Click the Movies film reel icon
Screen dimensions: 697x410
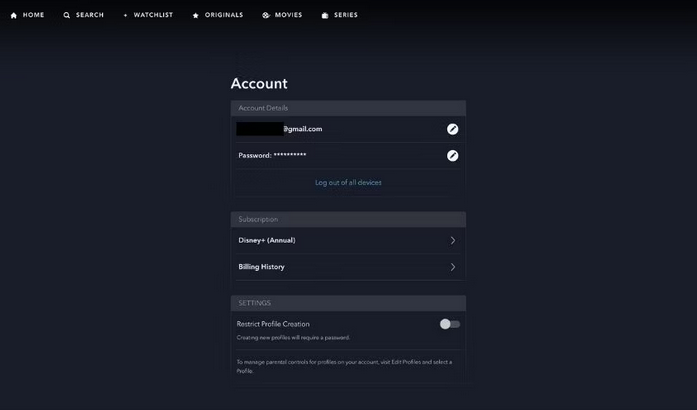(266, 16)
